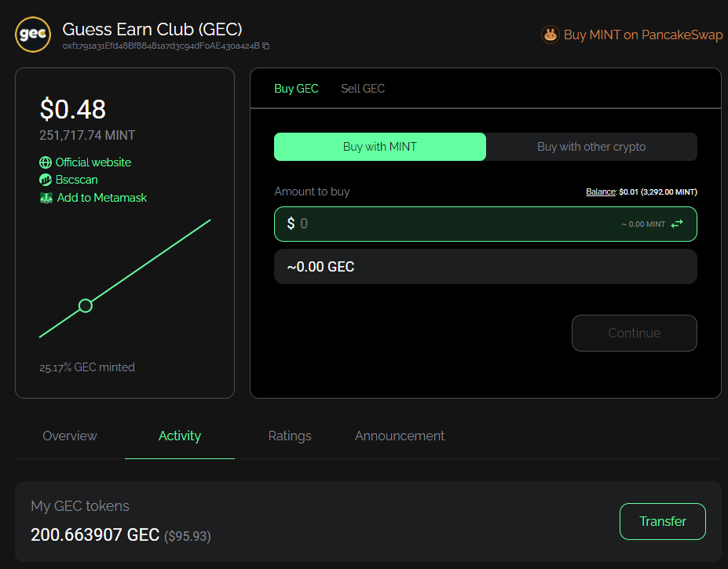This screenshot has height=569, width=728.
Task: Click the globe icon beside Official website
Action: (46, 162)
